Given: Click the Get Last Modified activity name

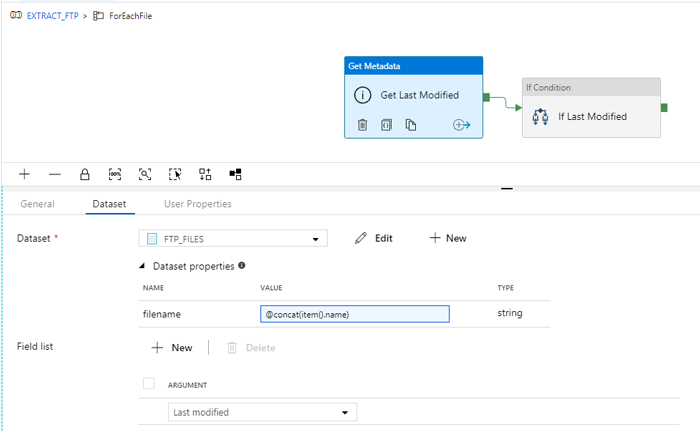Looking at the screenshot, I should click(x=420, y=95).
